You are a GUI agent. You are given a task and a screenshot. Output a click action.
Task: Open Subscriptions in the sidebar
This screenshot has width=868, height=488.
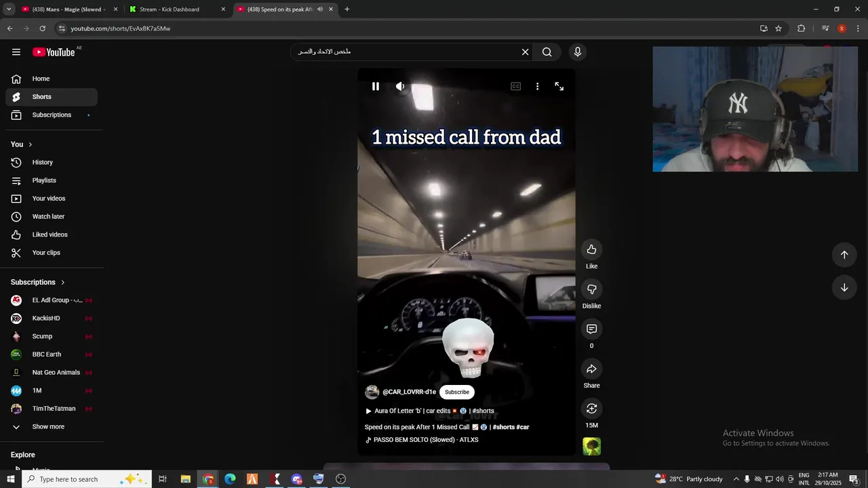(x=52, y=115)
